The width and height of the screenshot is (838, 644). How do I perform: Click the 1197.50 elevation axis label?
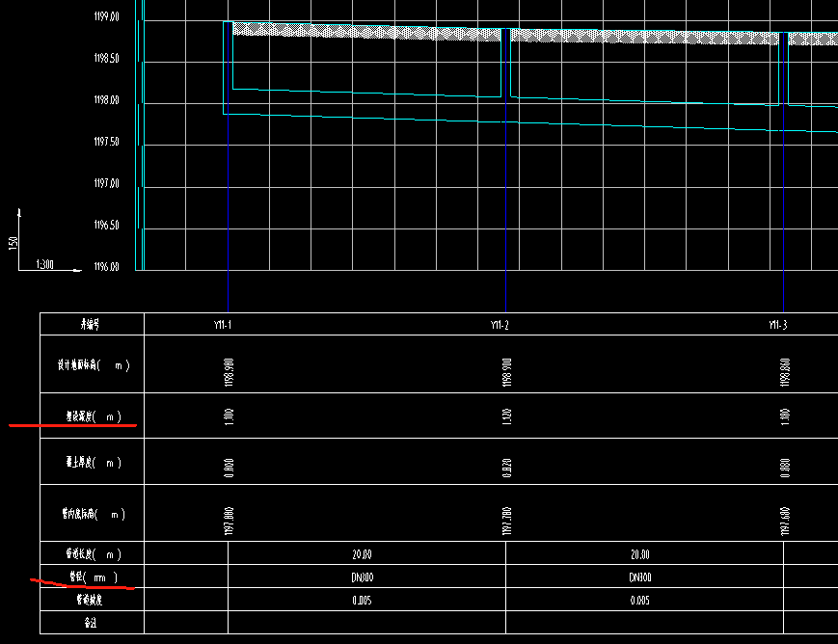[106, 142]
